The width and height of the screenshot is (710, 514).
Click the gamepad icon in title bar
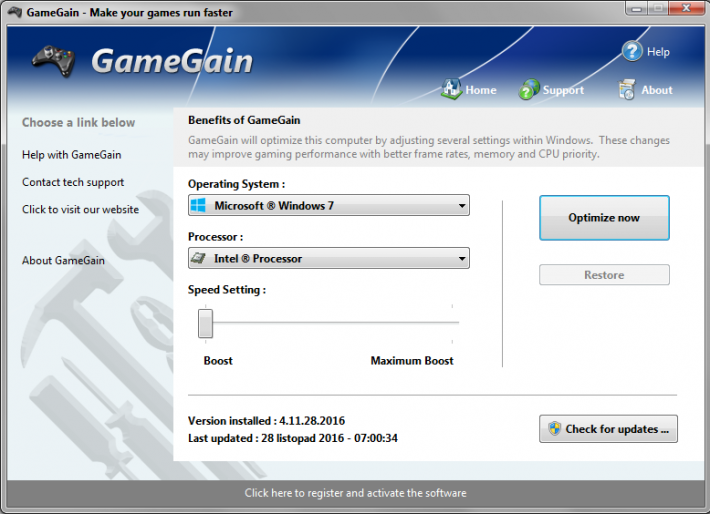click(x=15, y=12)
